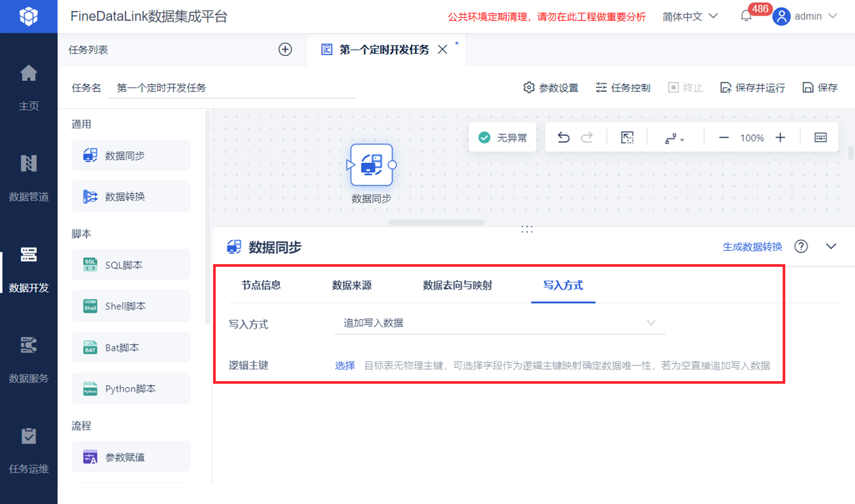
Task: Collapse the 数据同步 config panel
Action: 831,246
